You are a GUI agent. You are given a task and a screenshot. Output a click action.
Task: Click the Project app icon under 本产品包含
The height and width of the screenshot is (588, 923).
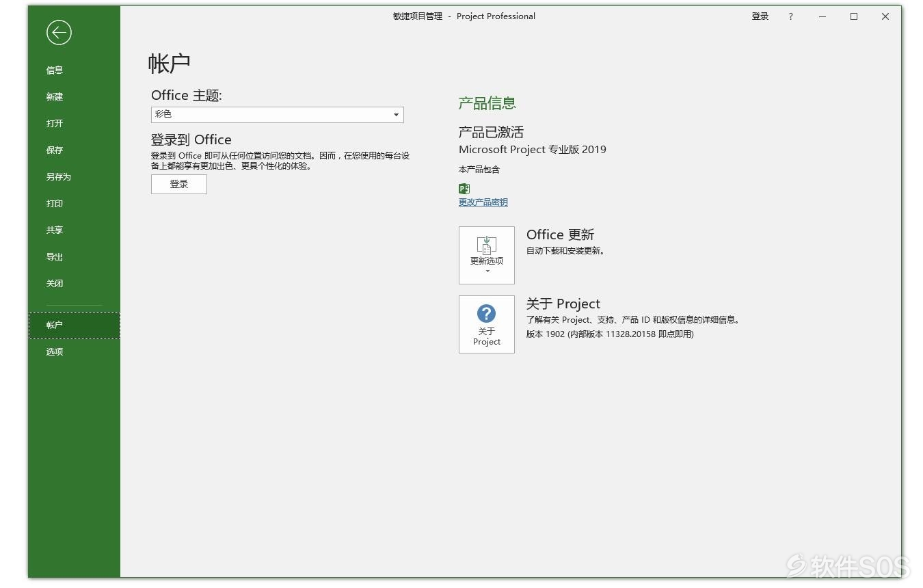(464, 189)
